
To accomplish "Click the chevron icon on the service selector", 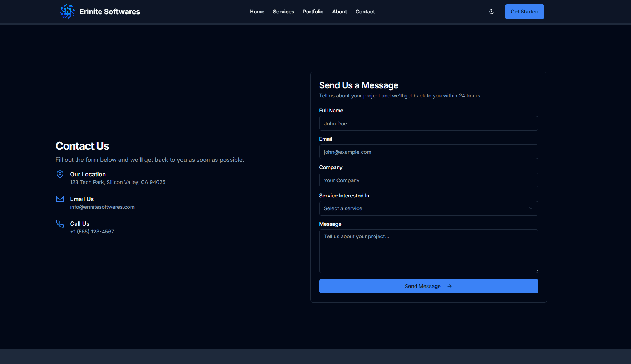I will 531,208.
